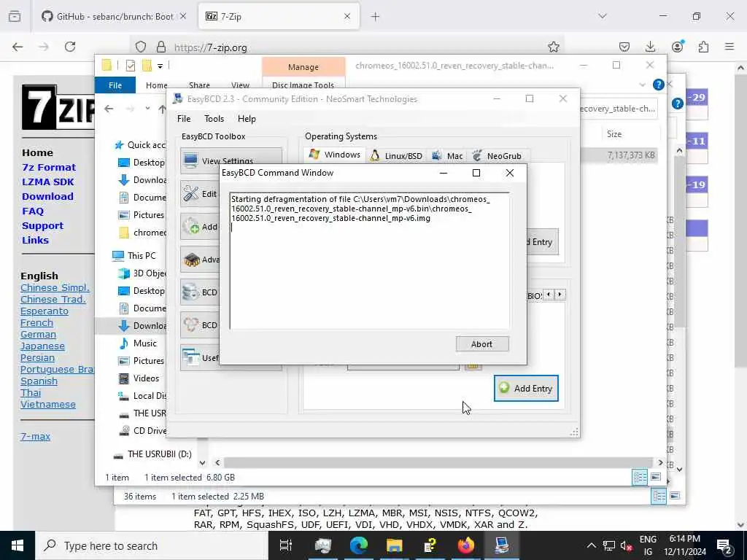Open the Support link on 7-Zip site
This screenshot has width=747, height=560.
click(x=42, y=226)
